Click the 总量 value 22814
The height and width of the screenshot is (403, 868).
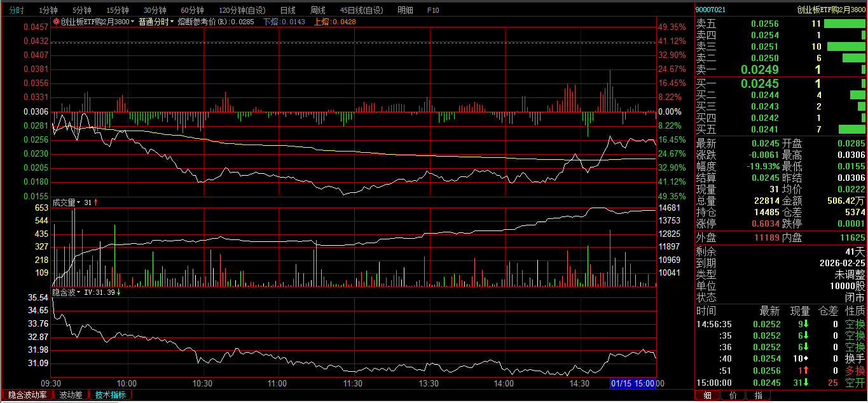(766, 201)
